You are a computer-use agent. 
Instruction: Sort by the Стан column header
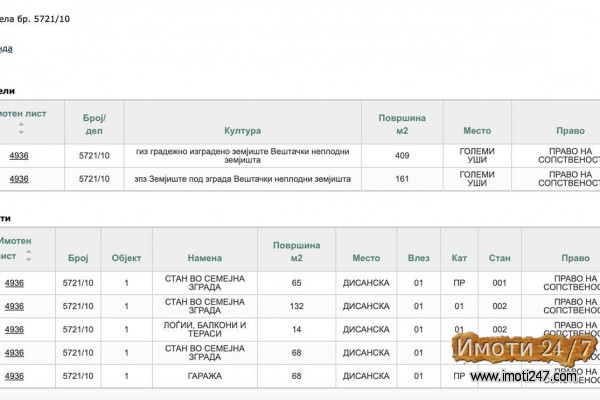coord(499,257)
